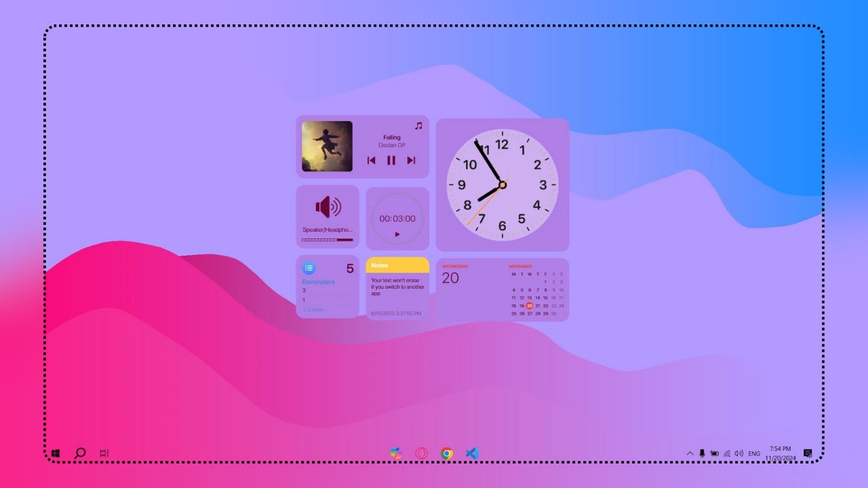Launch the colorful pinwheel app in taskbar

(396, 453)
